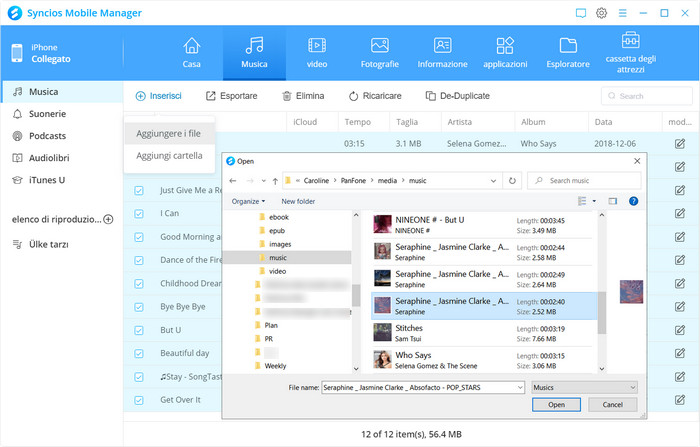Image resolution: width=700 pixels, height=447 pixels.
Task: Open the Organize dropdown menu
Action: click(248, 201)
